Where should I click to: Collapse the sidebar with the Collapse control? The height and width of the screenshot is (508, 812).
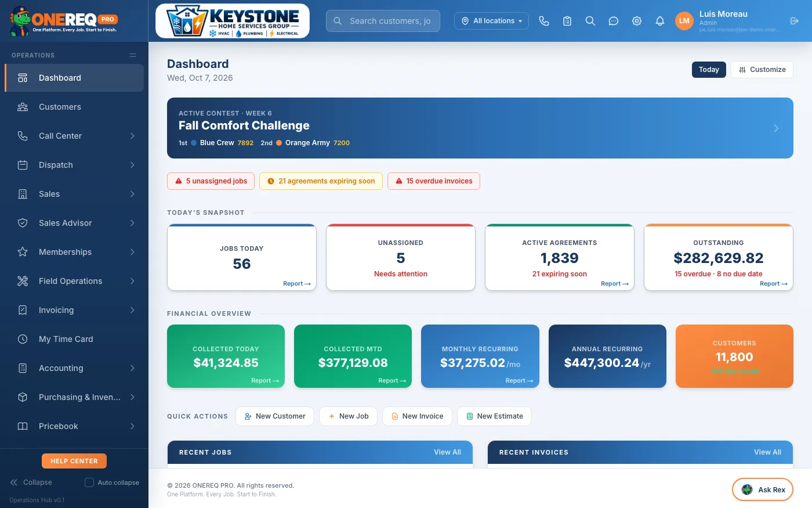pos(31,482)
